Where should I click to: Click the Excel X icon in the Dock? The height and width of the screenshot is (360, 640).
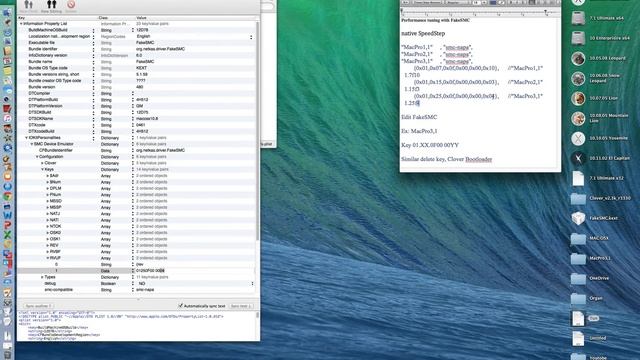coord(7,235)
